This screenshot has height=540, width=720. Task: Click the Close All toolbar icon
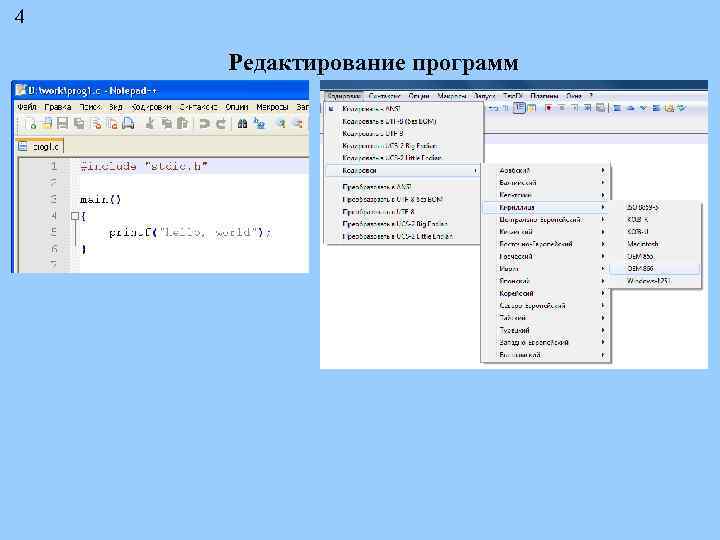pos(112,123)
